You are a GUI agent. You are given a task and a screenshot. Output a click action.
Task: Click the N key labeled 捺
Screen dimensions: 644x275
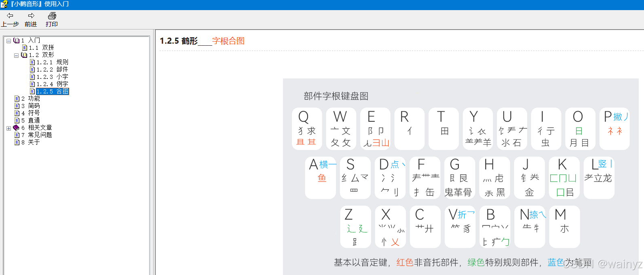530,227
